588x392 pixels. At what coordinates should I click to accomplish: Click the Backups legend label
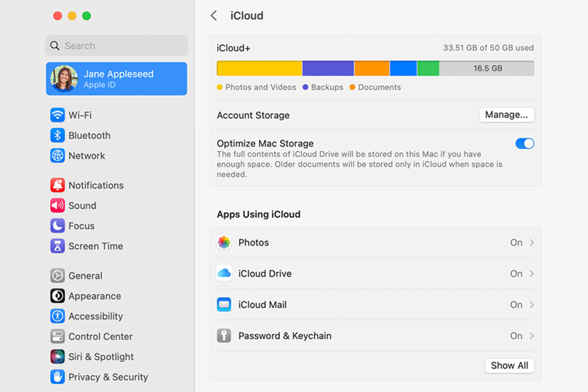tap(327, 87)
